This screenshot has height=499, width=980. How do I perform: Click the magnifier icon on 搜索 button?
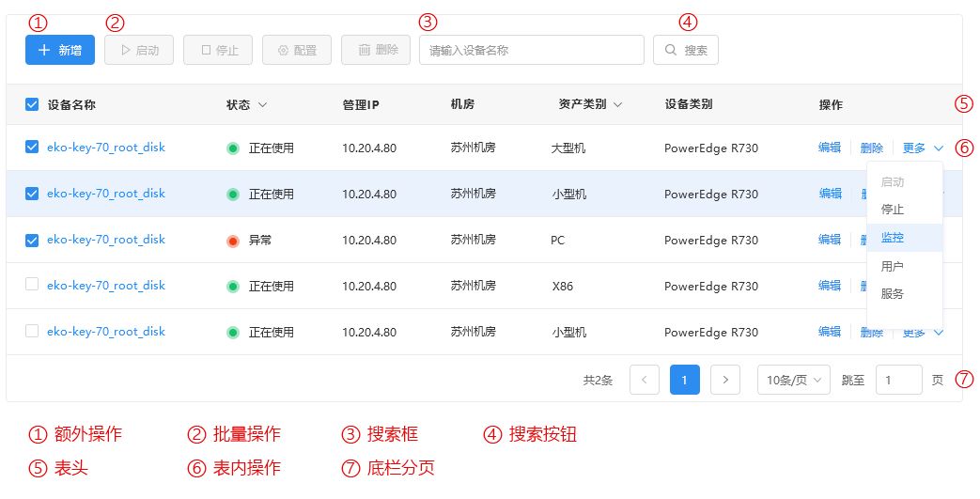pos(671,50)
